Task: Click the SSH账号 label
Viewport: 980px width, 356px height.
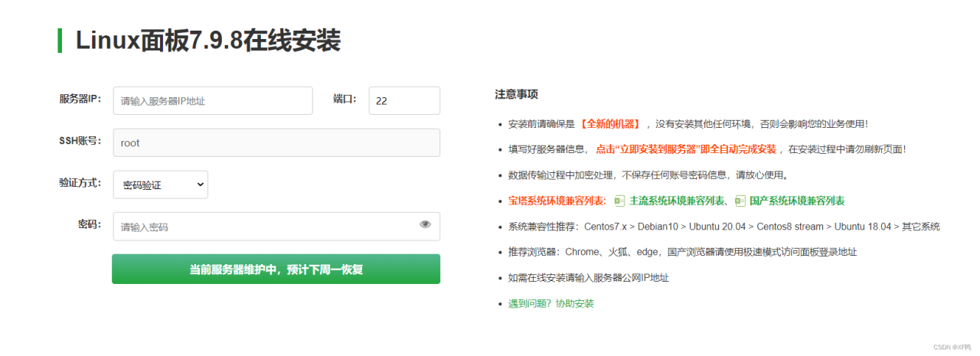Action: tap(80, 141)
